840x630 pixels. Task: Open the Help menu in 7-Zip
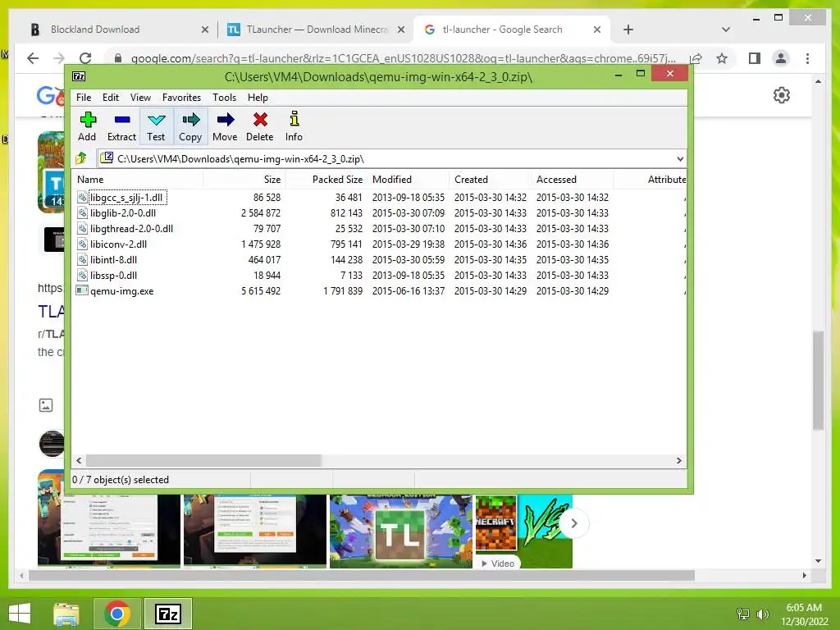pos(258,98)
